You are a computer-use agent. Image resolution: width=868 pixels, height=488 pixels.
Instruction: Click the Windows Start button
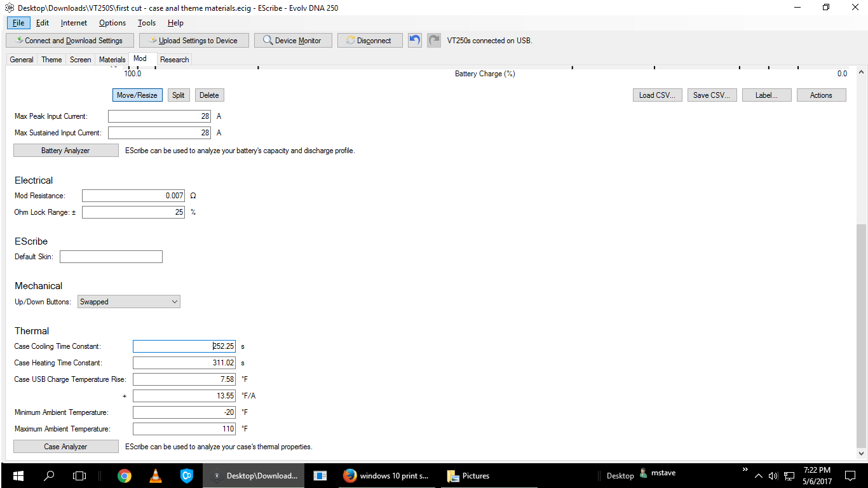(17, 475)
